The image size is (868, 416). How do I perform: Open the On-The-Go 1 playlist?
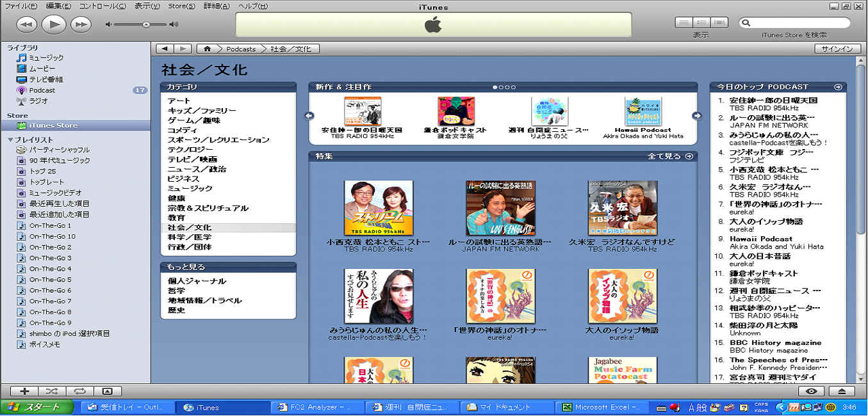[x=44, y=226]
